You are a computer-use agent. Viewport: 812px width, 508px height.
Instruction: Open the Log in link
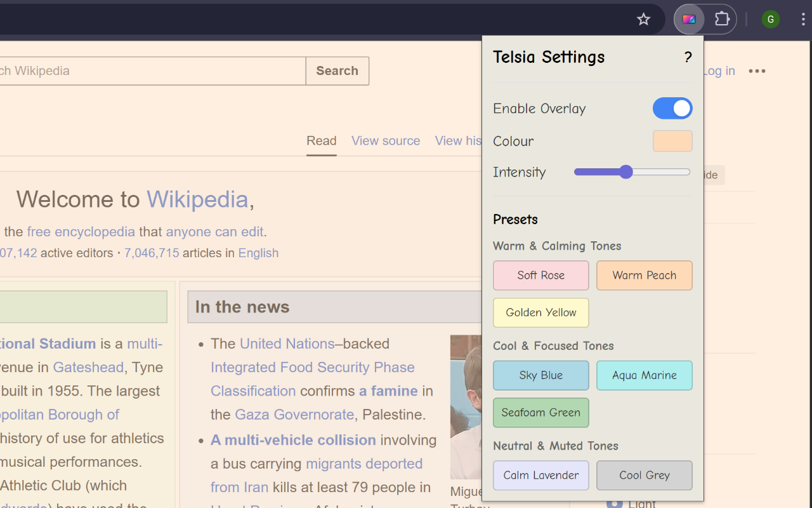coord(717,70)
